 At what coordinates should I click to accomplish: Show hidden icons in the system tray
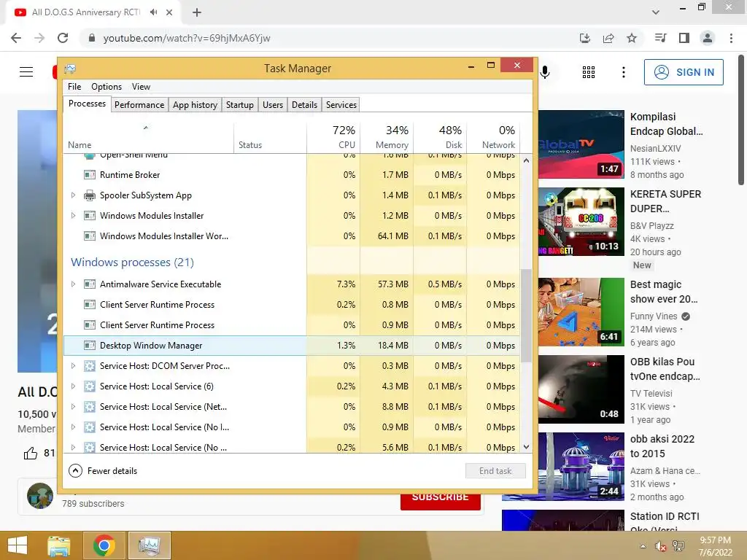click(x=643, y=546)
